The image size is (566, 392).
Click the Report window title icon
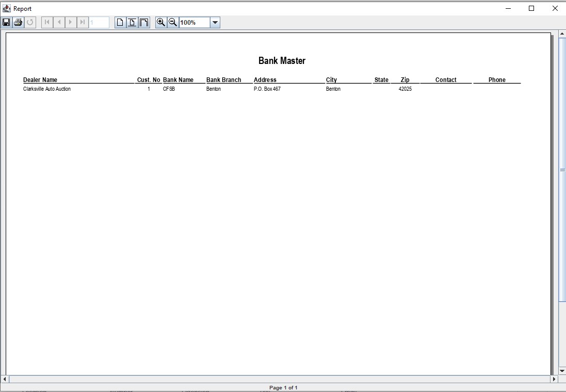click(7, 8)
